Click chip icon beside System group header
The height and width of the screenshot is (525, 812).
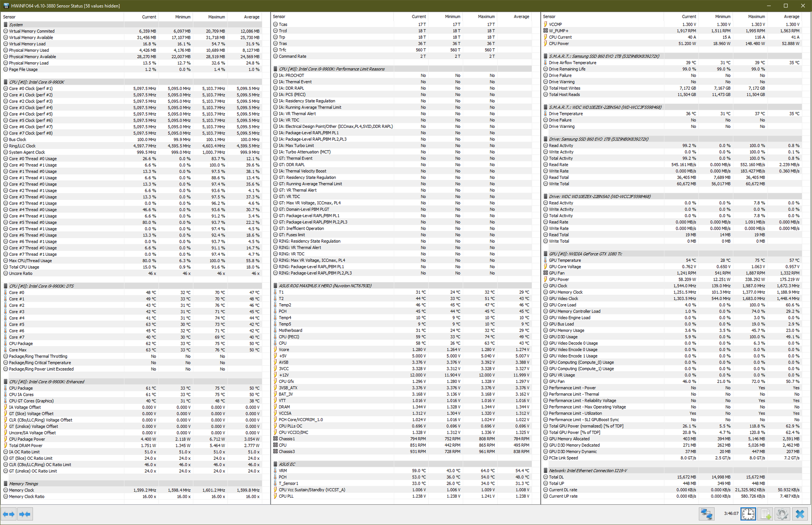(5, 25)
